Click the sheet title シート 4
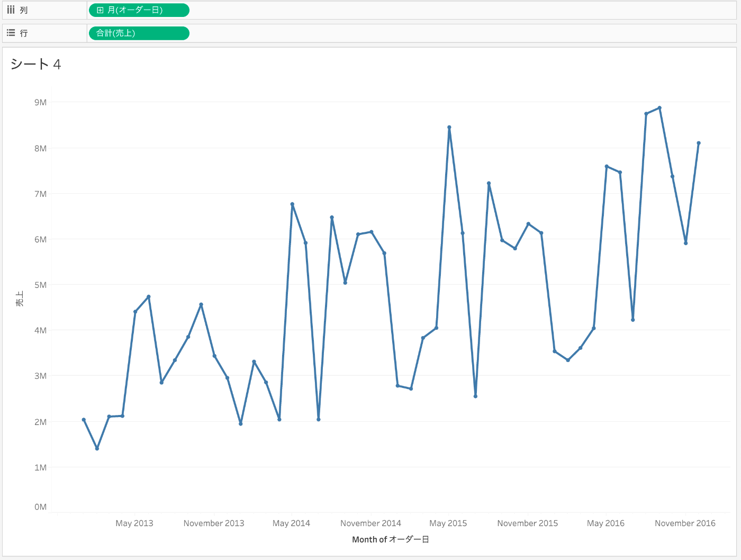The height and width of the screenshot is (560, 741). [35, 65]
